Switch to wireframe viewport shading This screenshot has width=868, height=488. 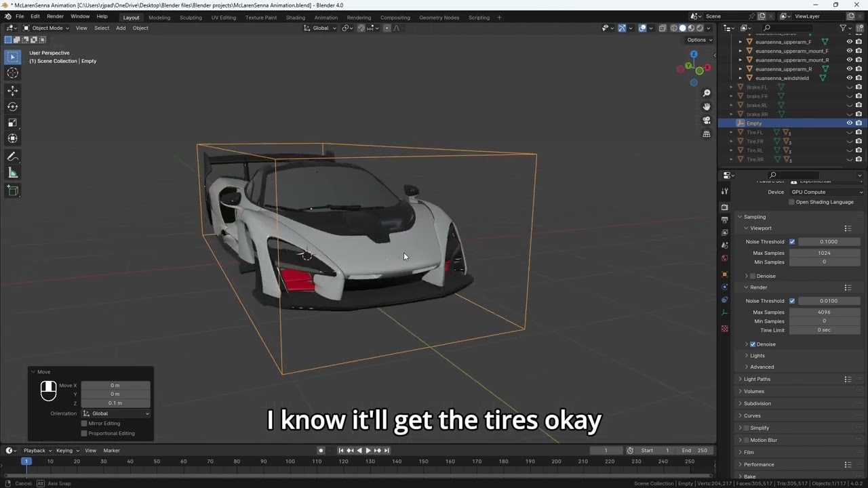point(673,28)
